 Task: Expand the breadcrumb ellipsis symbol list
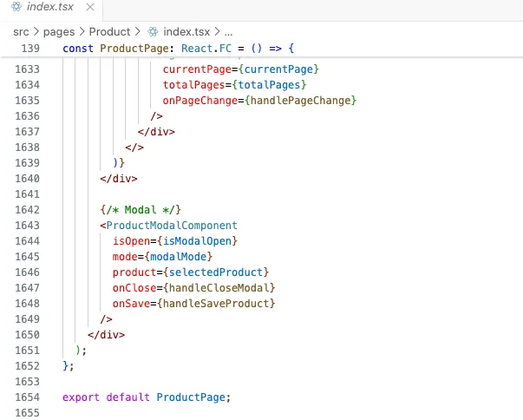click(x=228, y=32)
